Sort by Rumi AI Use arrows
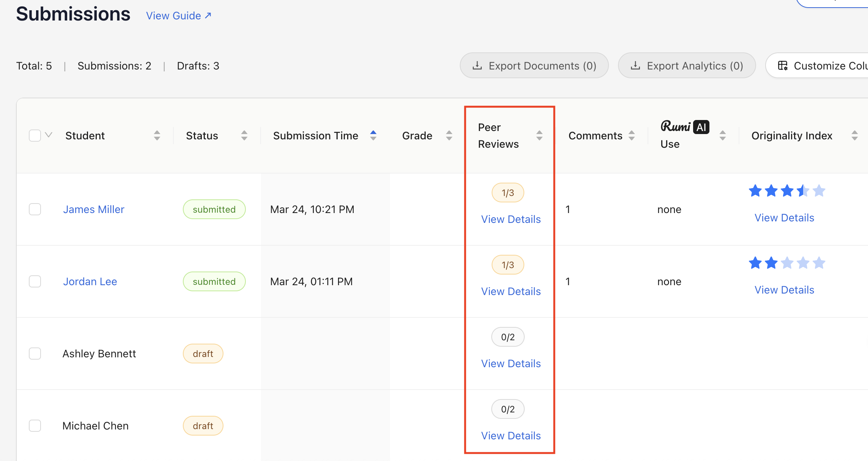868x461 pixels. [723, 136]
